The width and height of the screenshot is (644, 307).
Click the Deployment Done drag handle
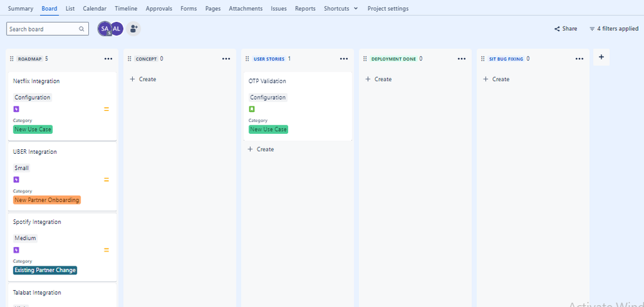coord(365,59)
